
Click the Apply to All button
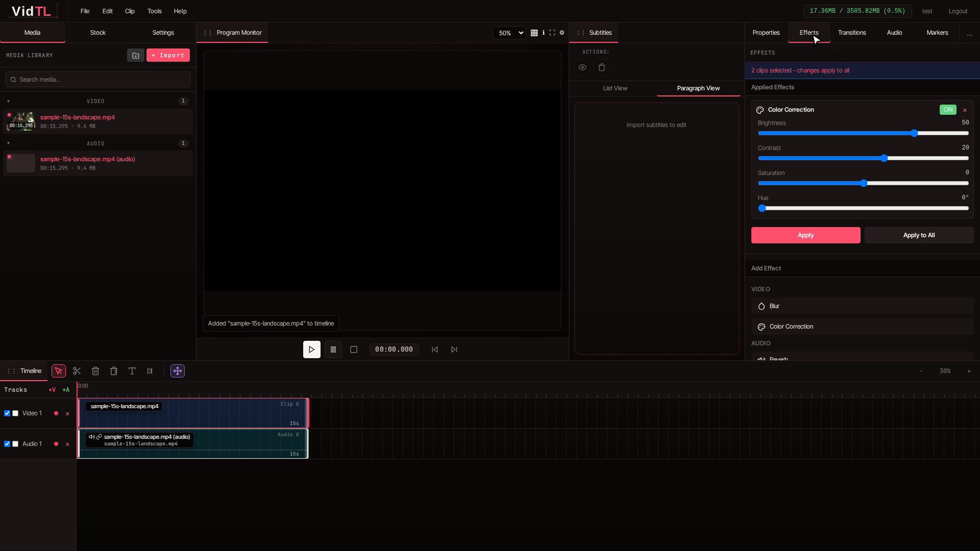919,235
